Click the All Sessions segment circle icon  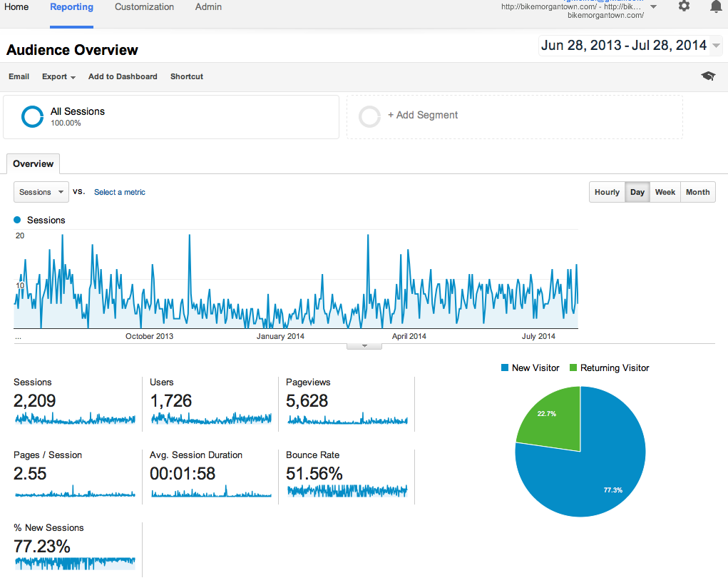[32, 116]
